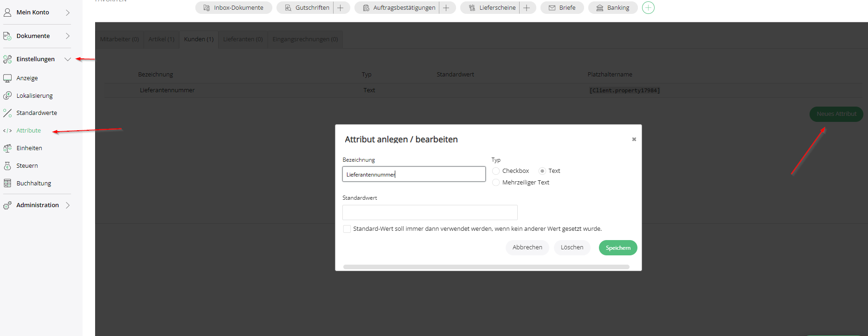The height and width of the screenshot is (336, 868).
Task: Collapse the Einstellungen chevron
Action: click(68, 59)
